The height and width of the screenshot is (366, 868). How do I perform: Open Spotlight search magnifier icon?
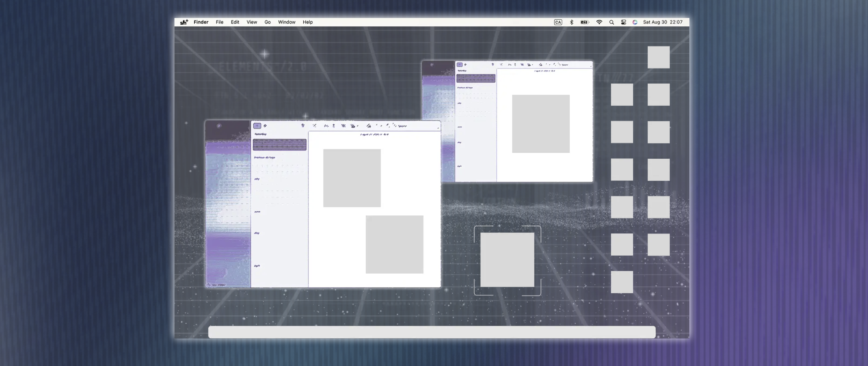[x=611, y=22]
